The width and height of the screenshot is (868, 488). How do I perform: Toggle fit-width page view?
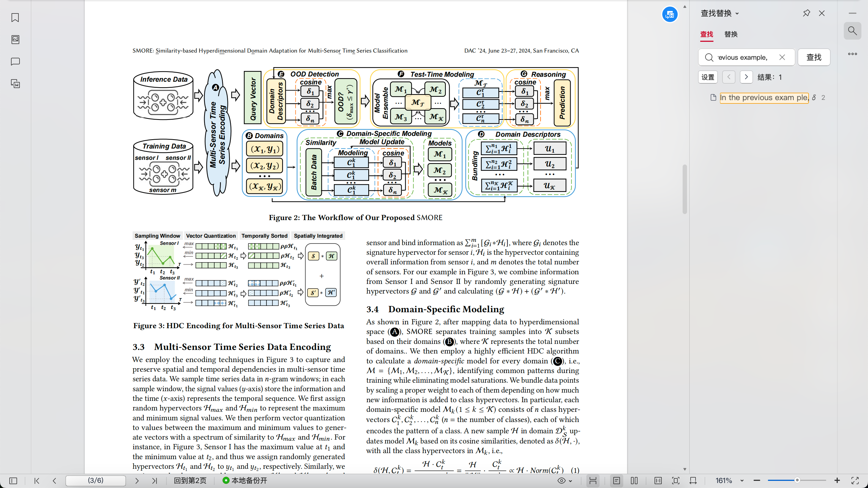coord(593,481)
